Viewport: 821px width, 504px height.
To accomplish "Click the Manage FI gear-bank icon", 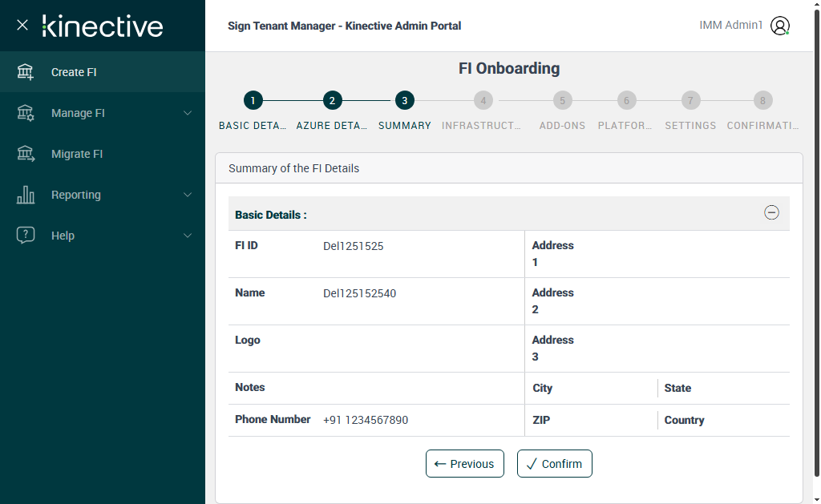I will click(x=26, y=113).
